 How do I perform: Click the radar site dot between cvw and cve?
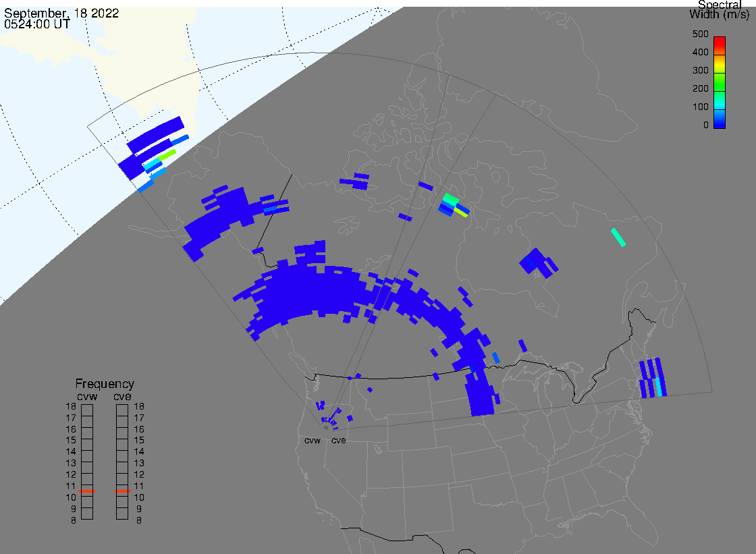(x=327, y=428)
